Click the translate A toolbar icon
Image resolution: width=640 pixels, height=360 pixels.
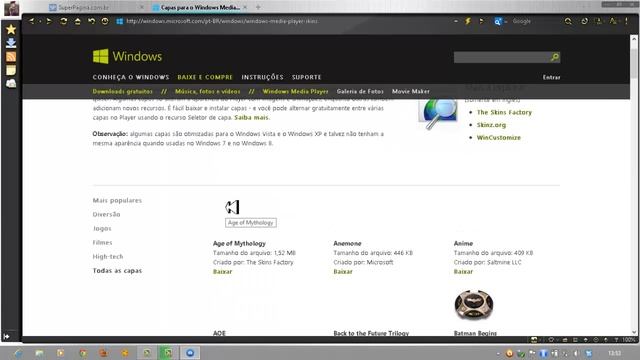[x=613, y=21]
